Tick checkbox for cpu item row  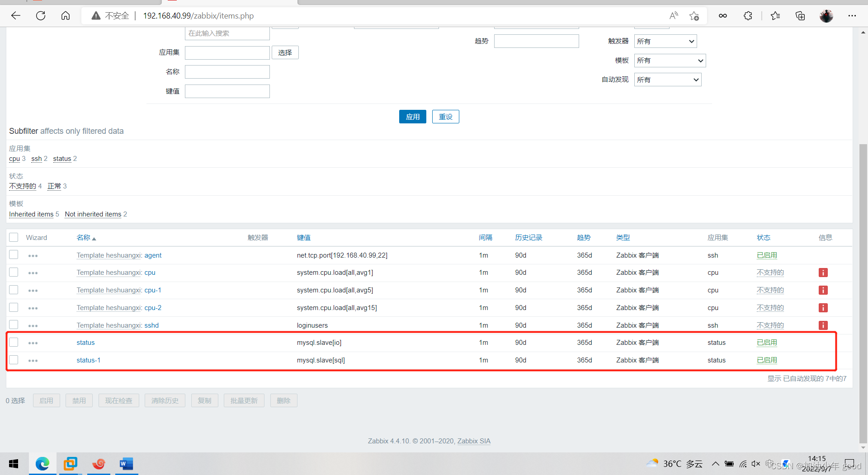click(x=14, y=272)
